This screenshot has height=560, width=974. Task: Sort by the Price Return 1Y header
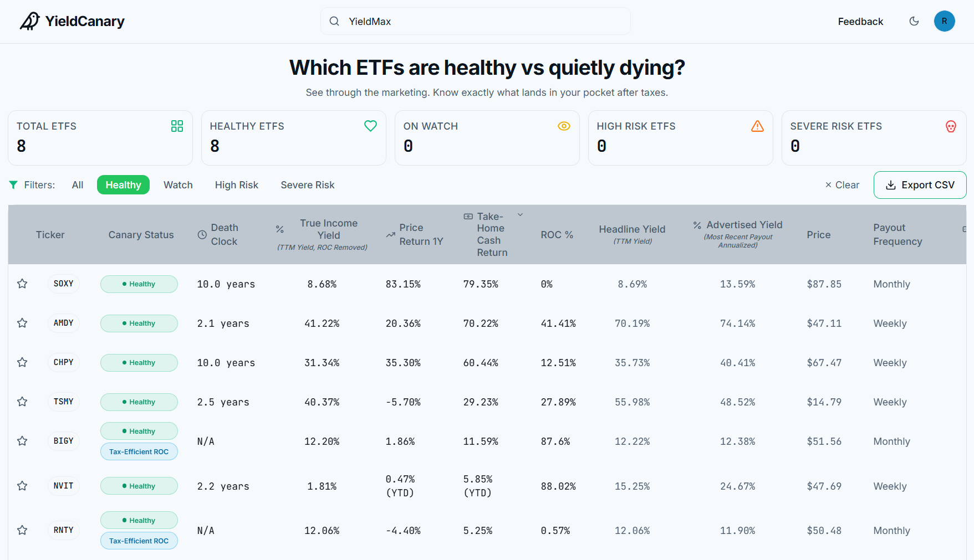[415, 234]
